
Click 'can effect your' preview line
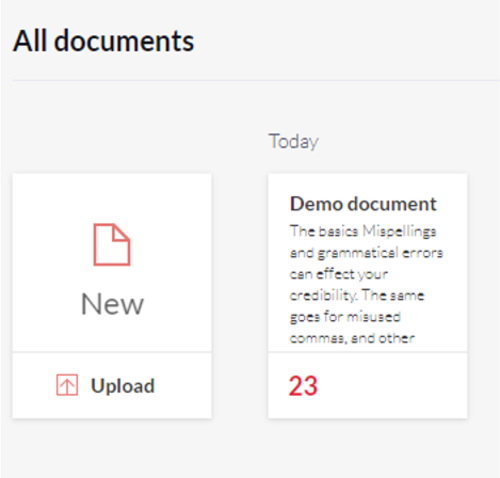(339, 274)
